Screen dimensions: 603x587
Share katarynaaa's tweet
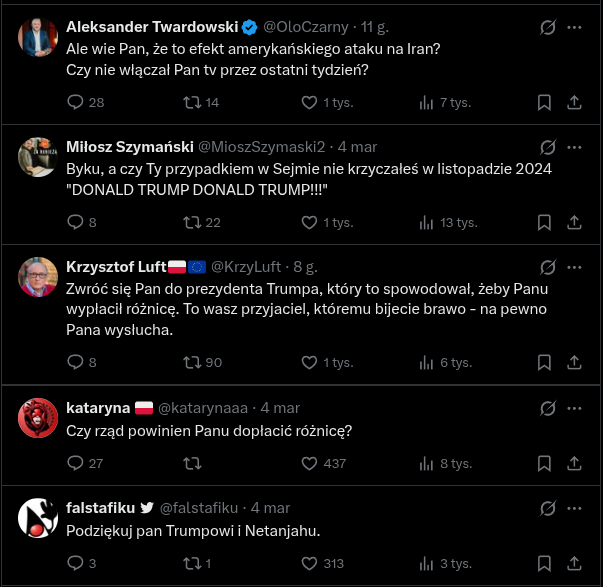click(x=575, y=463)
